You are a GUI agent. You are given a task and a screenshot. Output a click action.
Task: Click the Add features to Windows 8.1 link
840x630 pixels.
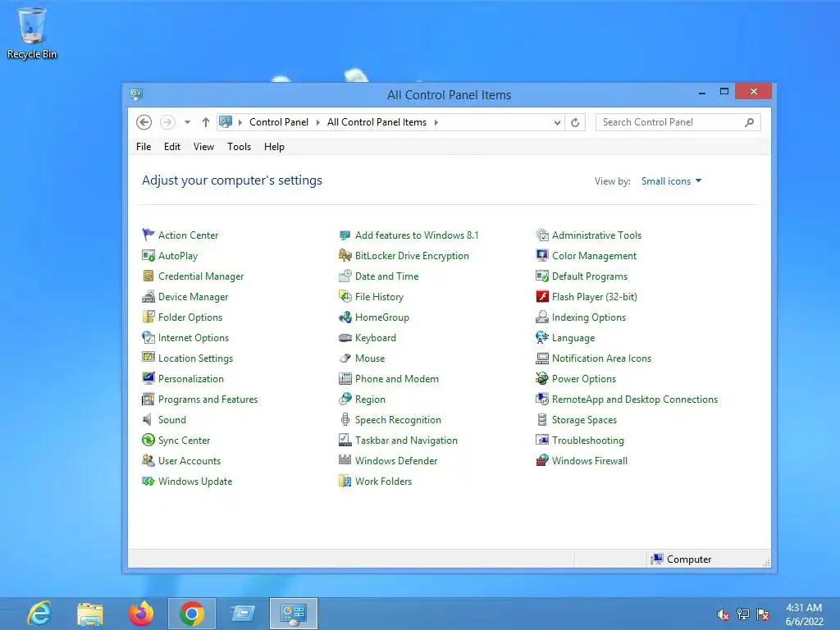(417, 235)
